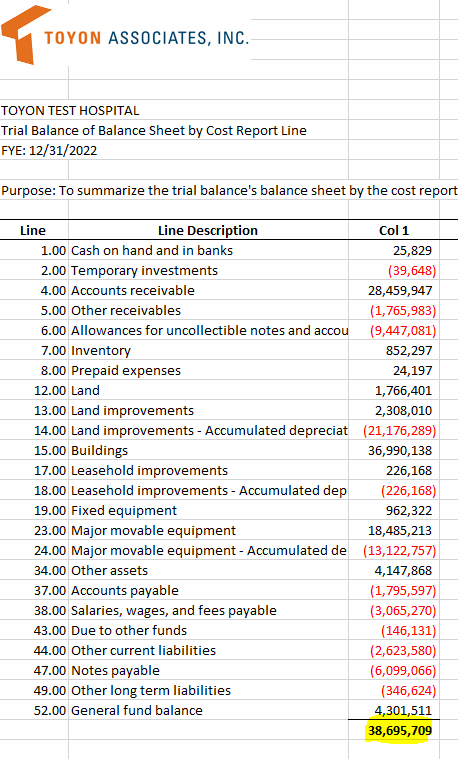Select the (1,765,983) value cell
Screen dimensions: 458x759
(394, 310)
